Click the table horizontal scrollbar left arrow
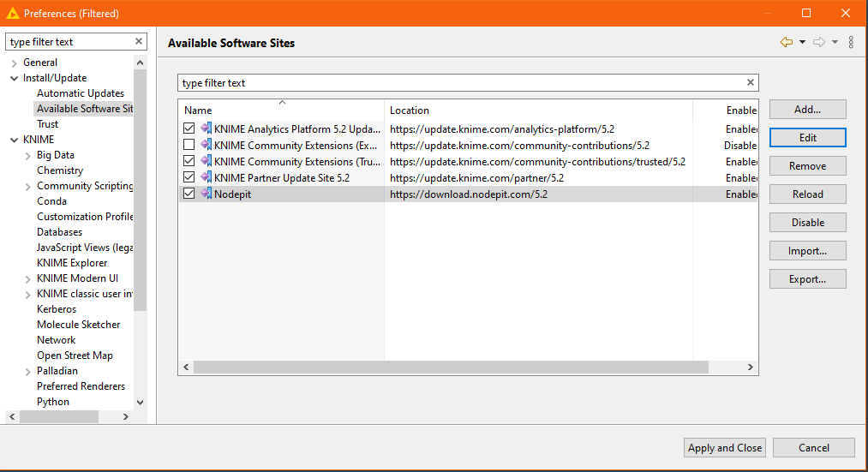868x472 pixels. [186, 367]
